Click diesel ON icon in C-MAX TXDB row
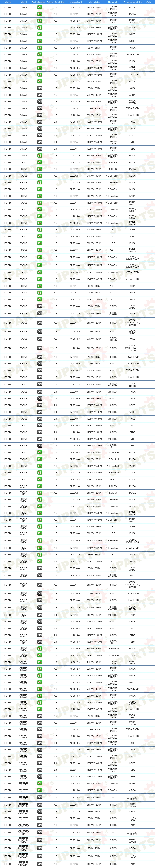 40,122
